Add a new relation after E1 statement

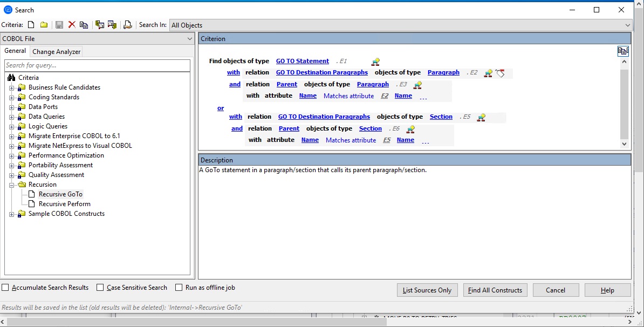pos(375,62)
